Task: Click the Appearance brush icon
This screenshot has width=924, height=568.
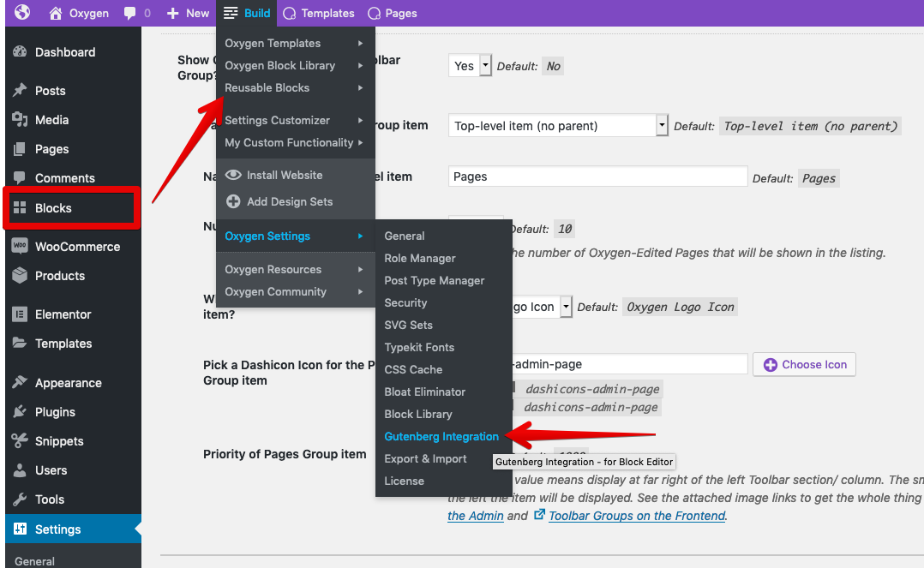Action: [x=20, y=382]
